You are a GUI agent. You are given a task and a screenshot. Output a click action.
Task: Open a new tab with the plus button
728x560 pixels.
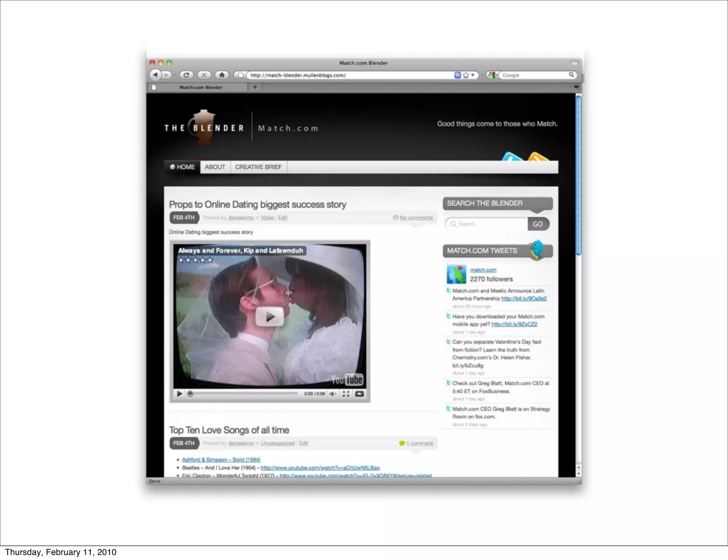(255, 87)
